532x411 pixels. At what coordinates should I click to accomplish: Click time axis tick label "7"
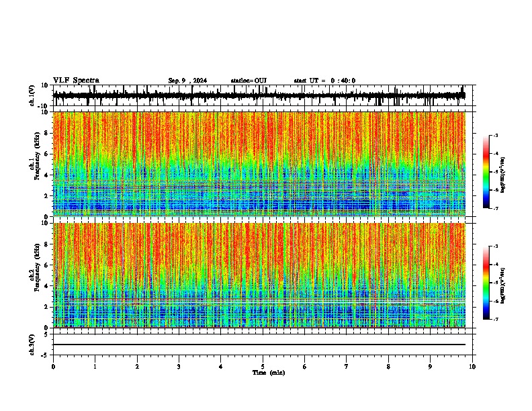(x=347, y=367)
